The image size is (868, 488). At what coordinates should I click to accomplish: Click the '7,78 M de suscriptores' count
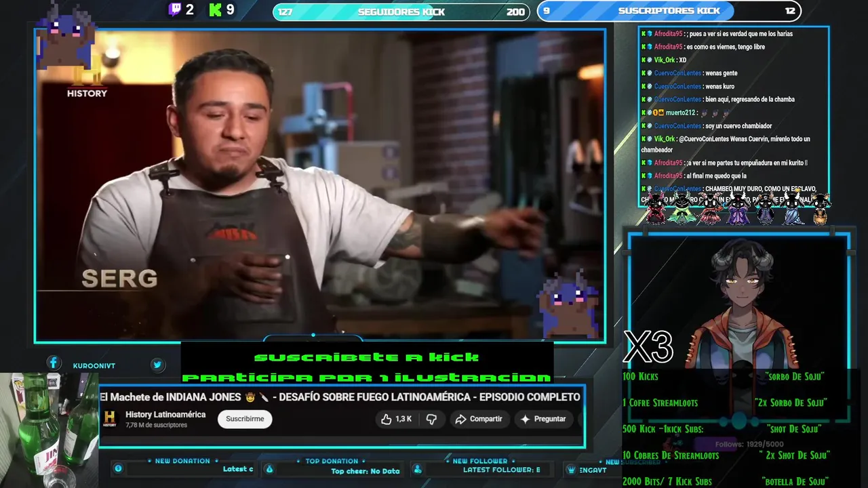point(156,425)
